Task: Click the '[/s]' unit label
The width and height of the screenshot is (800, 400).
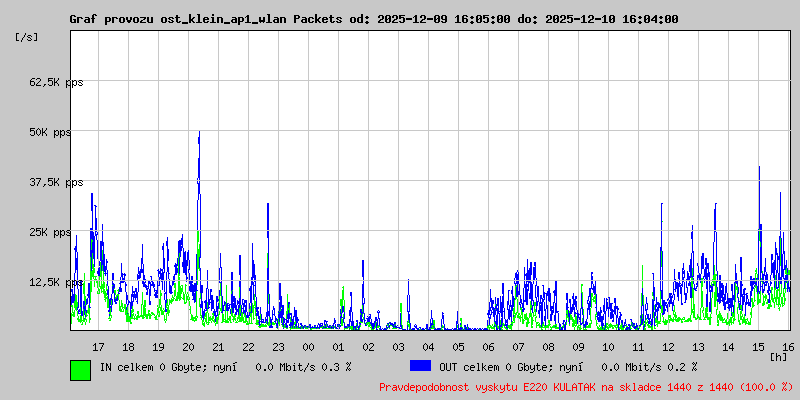Action: [27, 37]
